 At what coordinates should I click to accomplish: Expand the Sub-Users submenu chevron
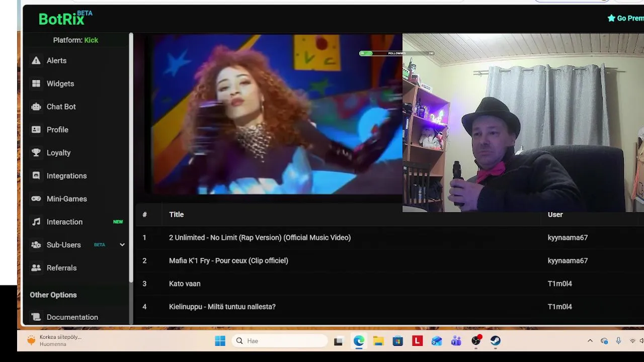click(x=122, y=245)
